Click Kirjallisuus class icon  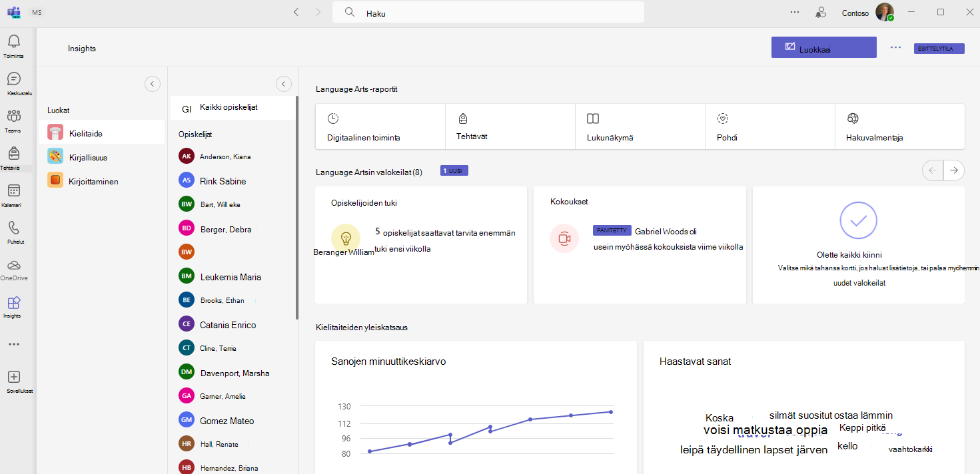56,156
